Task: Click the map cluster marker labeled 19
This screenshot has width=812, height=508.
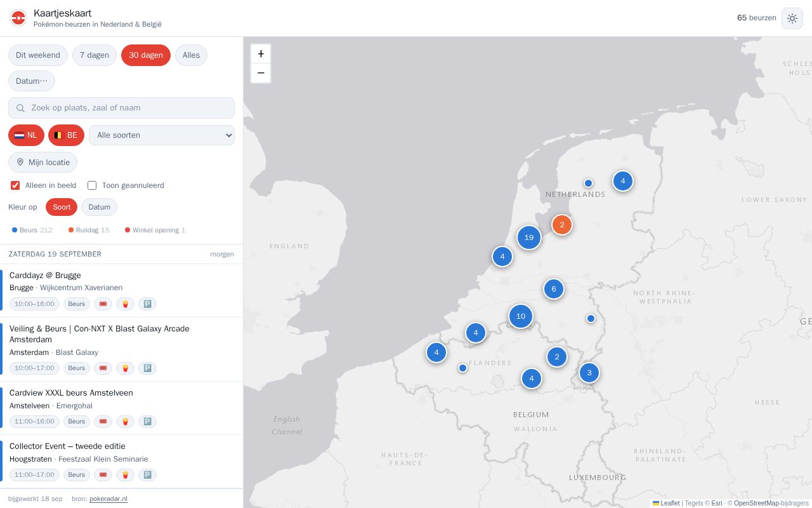Action: point(529,237)
